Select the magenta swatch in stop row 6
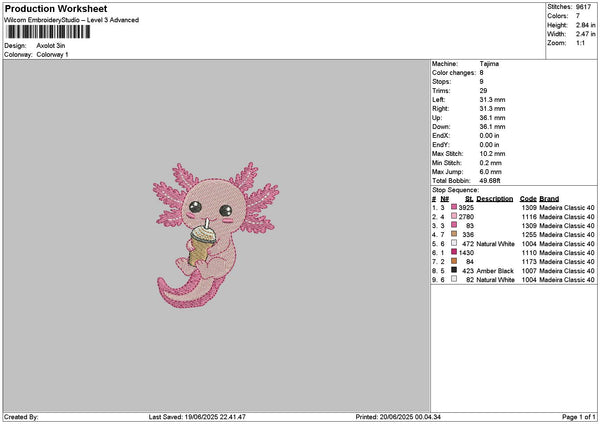This screenshot has height=424, width=600. coord(454,252)
